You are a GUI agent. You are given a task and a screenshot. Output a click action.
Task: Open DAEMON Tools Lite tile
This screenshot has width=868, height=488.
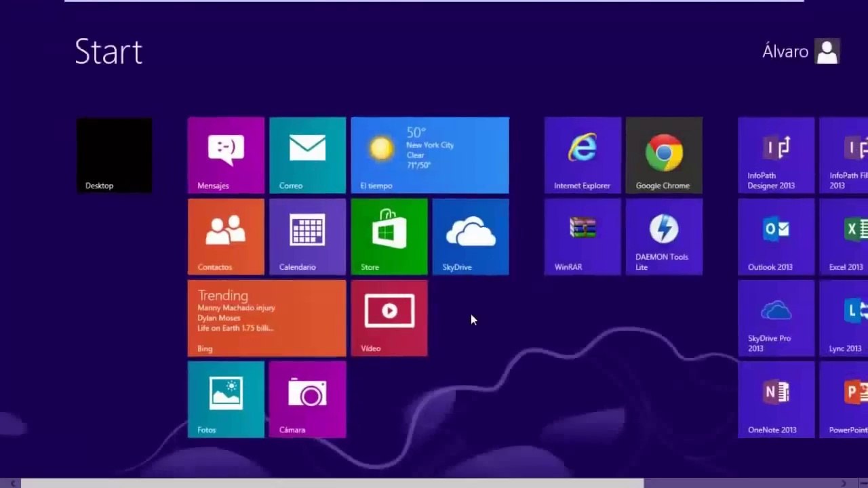pyautogui.click(x=664, y=237)
